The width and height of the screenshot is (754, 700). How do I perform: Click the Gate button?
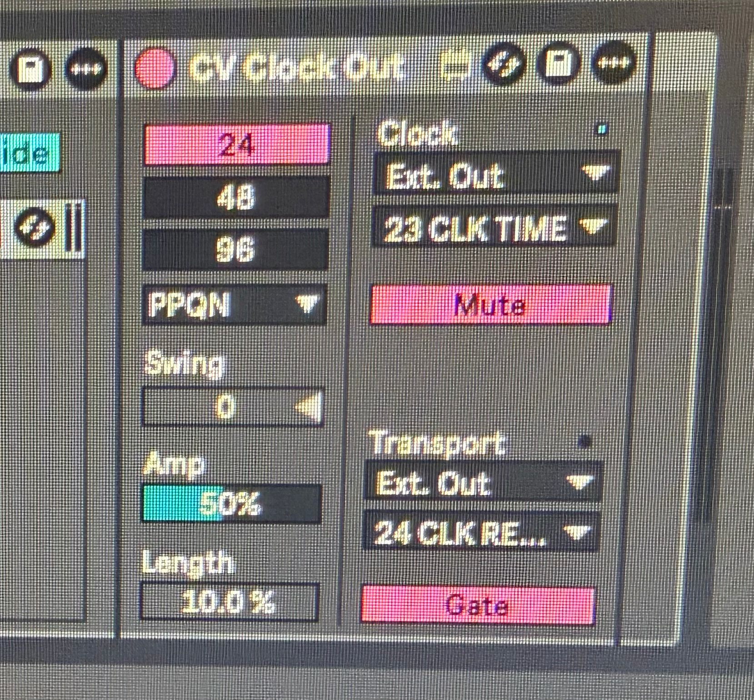477,605
